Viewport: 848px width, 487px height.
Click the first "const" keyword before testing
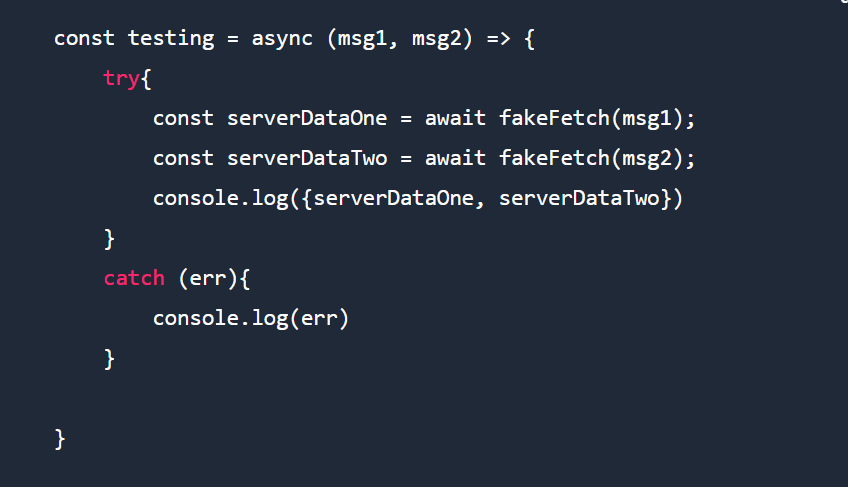point(84,39)
